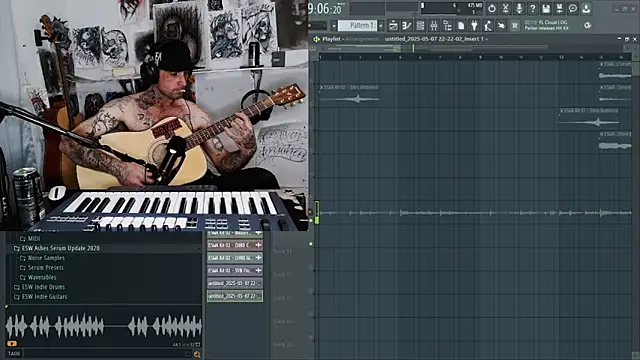This screenshot has width=640, height=360.
Task: Toggle mute switch for Track 14
Action: (x=311, y=314)
